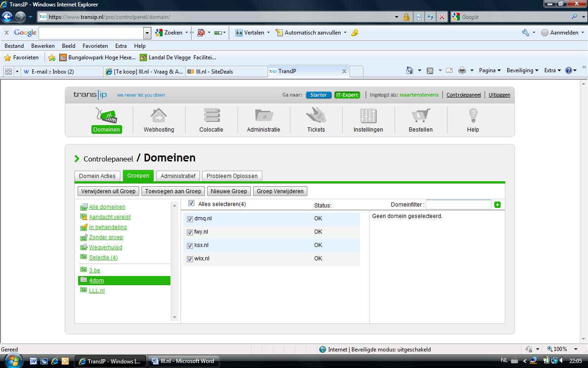Image resolution: width=588 pixels, height=368 pixels.
Task: Open the Administratie folder icon
Action: point(264,116)
